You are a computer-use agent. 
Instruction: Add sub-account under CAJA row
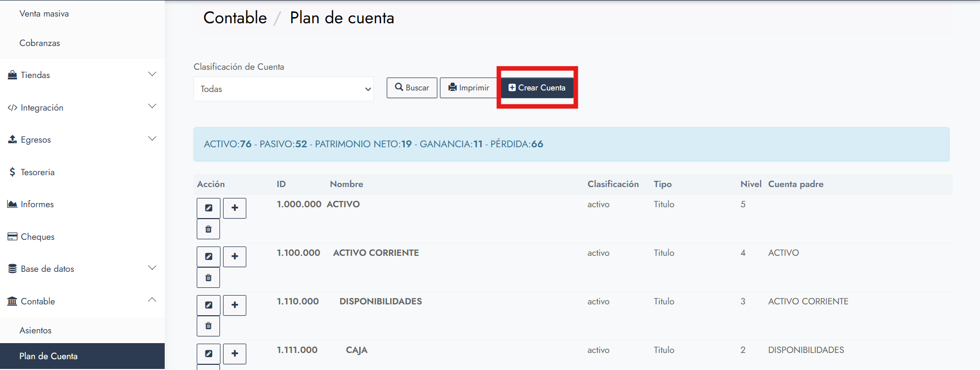[234, 353]
